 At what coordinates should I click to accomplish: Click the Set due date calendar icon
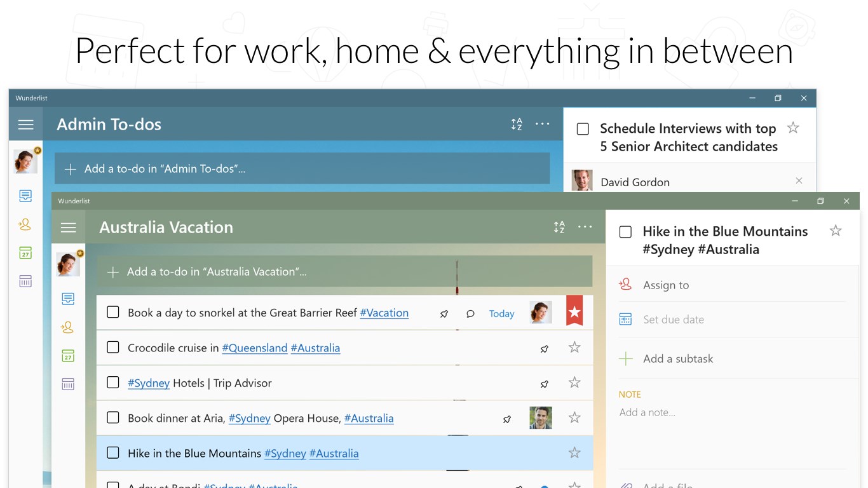(x=625, y=319)
